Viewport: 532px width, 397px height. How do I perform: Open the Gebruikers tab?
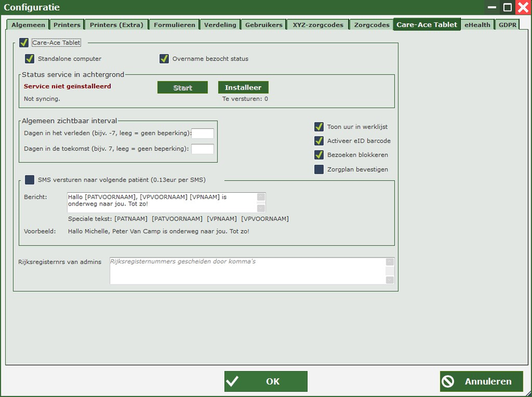tap(264, 25)
